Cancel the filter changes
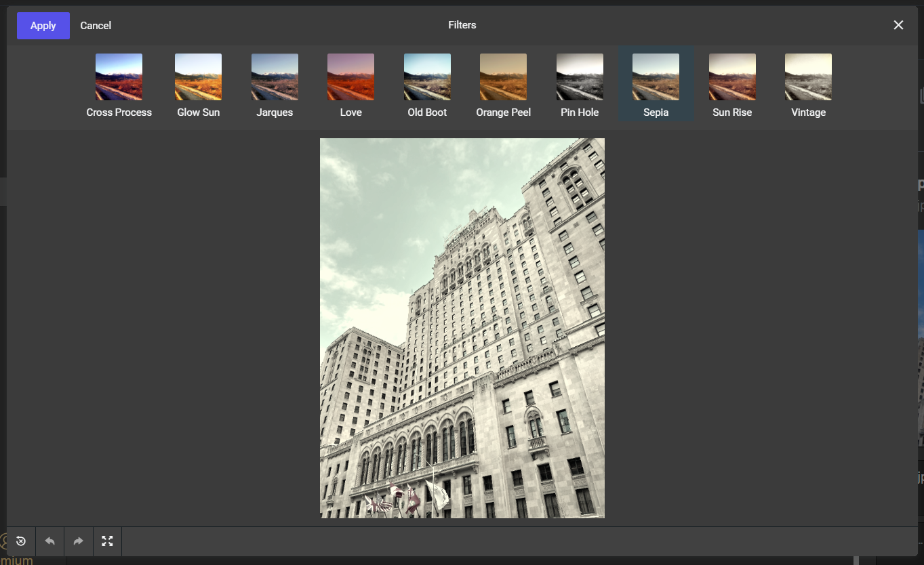The image size is (924, 565). click(96, 26)
